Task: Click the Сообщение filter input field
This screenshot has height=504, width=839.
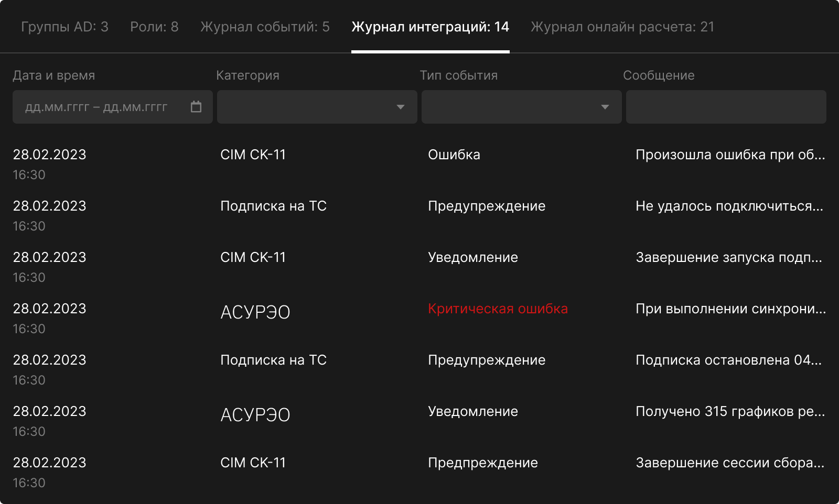Action: [x=726, y=107]
